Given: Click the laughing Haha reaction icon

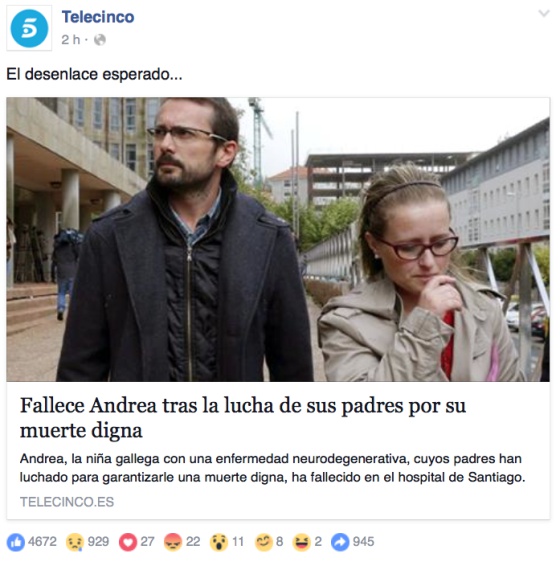Looking at the screenshot, I should click(x=302, y=542).
